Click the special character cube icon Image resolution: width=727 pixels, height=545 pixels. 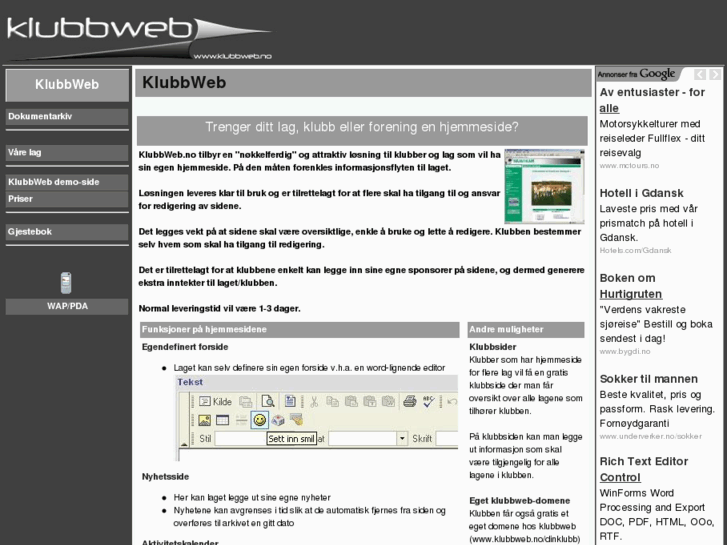click(278, 420)
